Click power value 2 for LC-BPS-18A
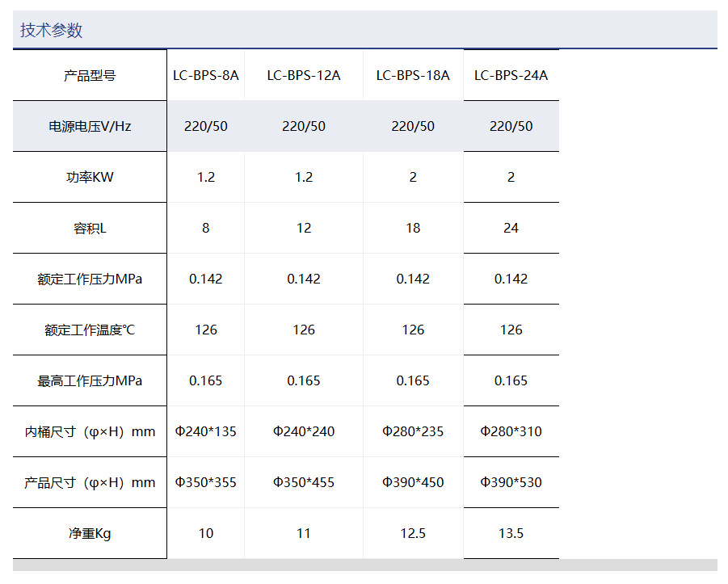Image resolution: width=728 pixels, height=584 pixels. point(413,177)
